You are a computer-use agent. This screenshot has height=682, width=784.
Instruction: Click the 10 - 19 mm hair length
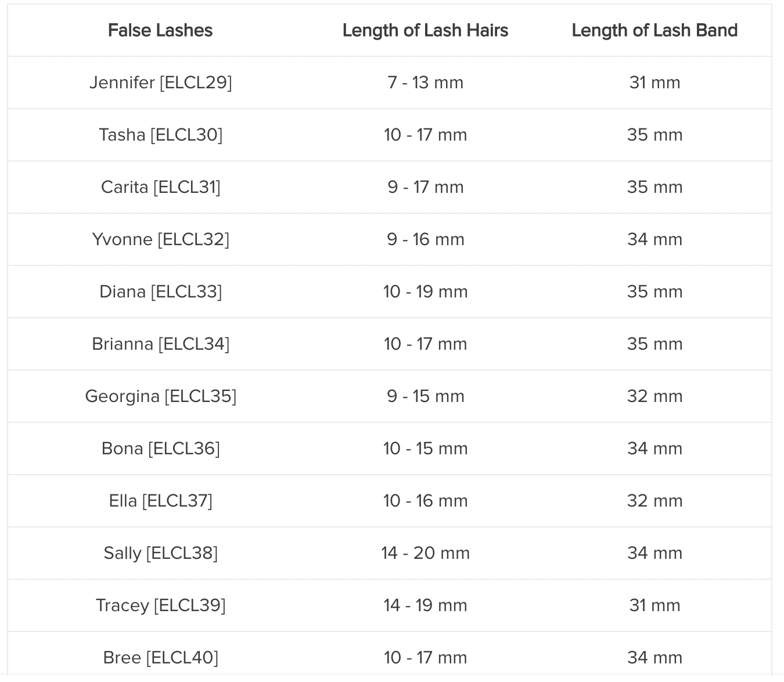click(425, 292)
